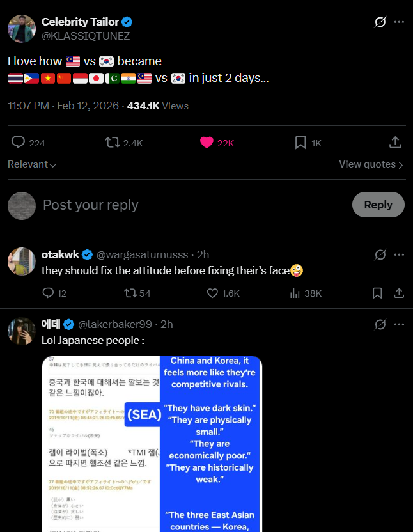Open View quotes link
Screen dimensions: 413x532
[371, 164]
